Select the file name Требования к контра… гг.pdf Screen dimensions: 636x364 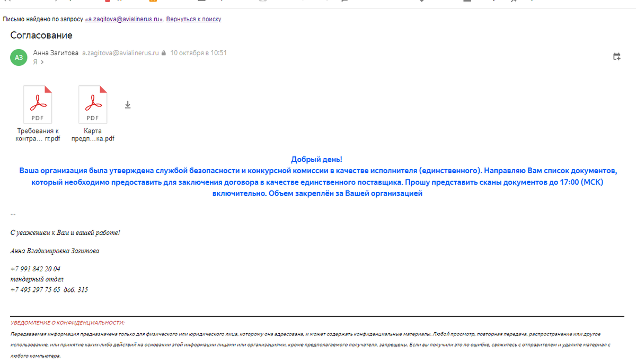[38, 135]
